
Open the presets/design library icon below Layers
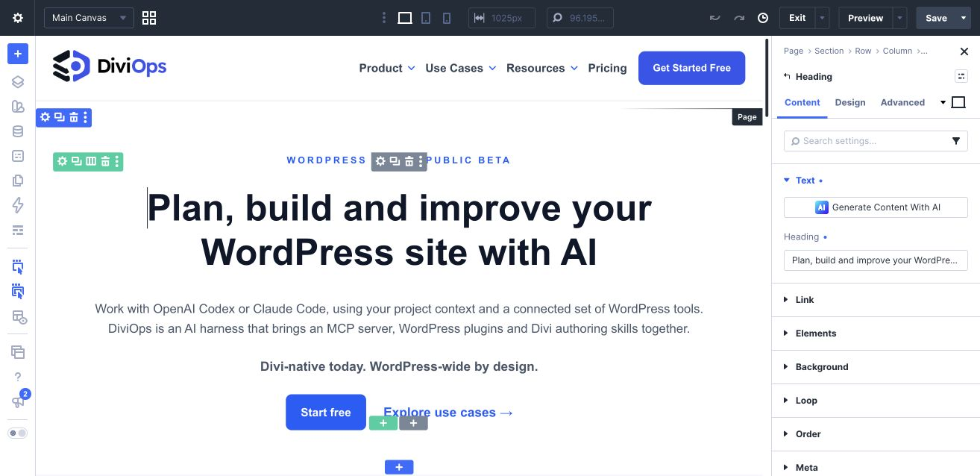pyautogui.click(x=18, y=107)
